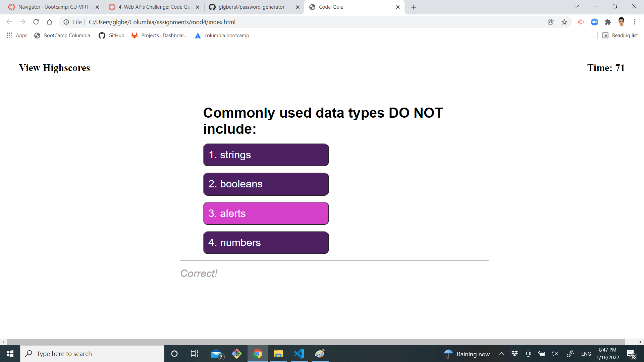Switch to the password-generator GitHub tab
This screenshot has width=644, height=362.
pyautogui.click(x=252, y=7)
